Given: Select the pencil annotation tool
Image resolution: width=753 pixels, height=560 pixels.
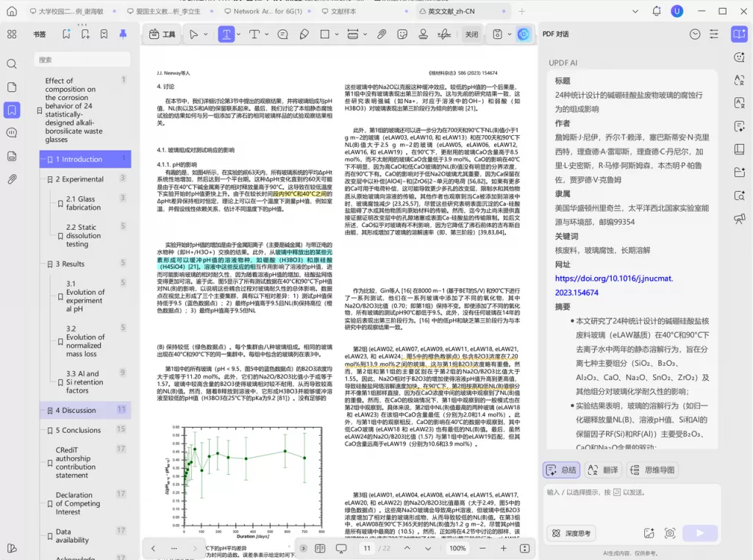Looking at the screenshot, I should [303, 34].
